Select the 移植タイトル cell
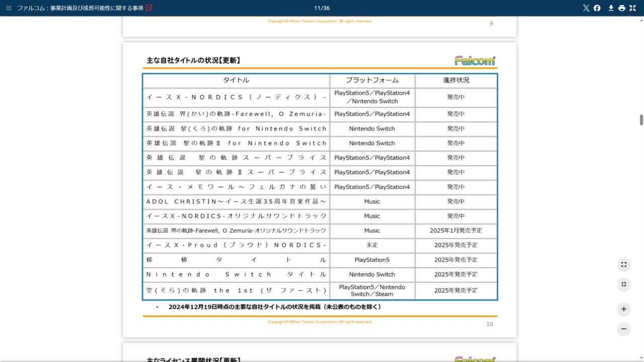The width and height of the screenshot is (644, 362). 236,260
